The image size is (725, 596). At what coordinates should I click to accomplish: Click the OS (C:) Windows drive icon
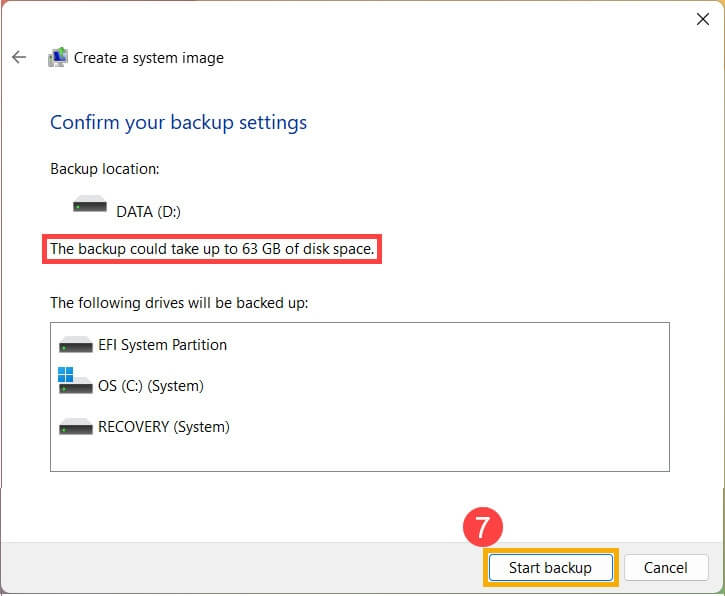click(x=74, y=383)
